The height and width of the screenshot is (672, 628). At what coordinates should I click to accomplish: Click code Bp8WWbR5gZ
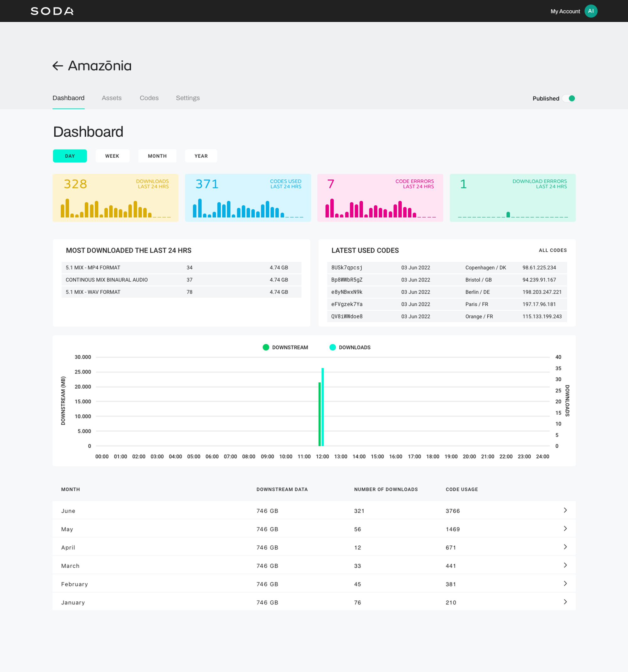point(347,280)
